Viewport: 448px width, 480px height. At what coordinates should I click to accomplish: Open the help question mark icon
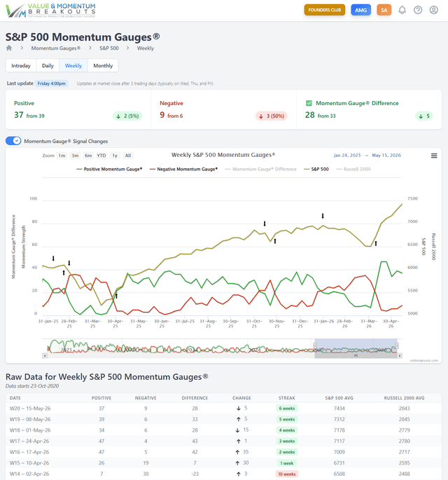coord(418,10)
